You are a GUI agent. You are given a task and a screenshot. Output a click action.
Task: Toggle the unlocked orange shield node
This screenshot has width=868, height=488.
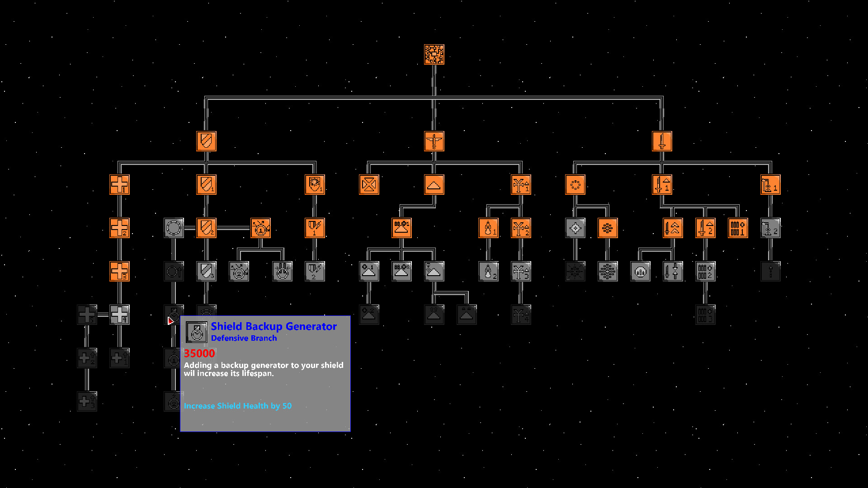point(208,141)
